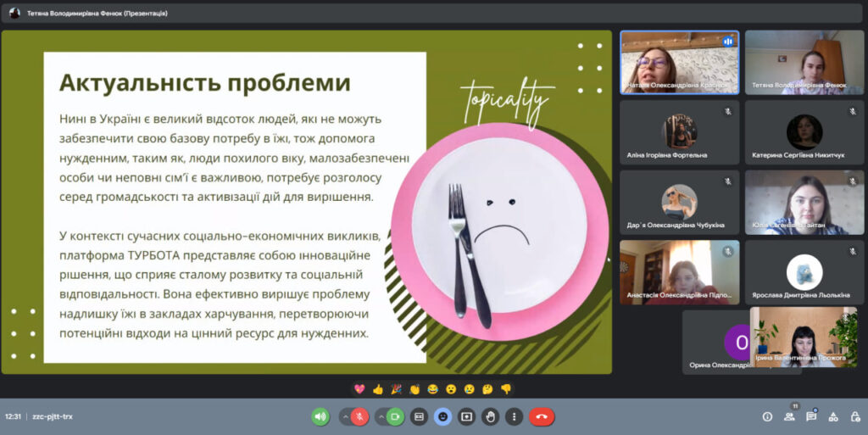868x435 pixels.
Task: Open the meeting details info icon
Action: pos(767,416)
